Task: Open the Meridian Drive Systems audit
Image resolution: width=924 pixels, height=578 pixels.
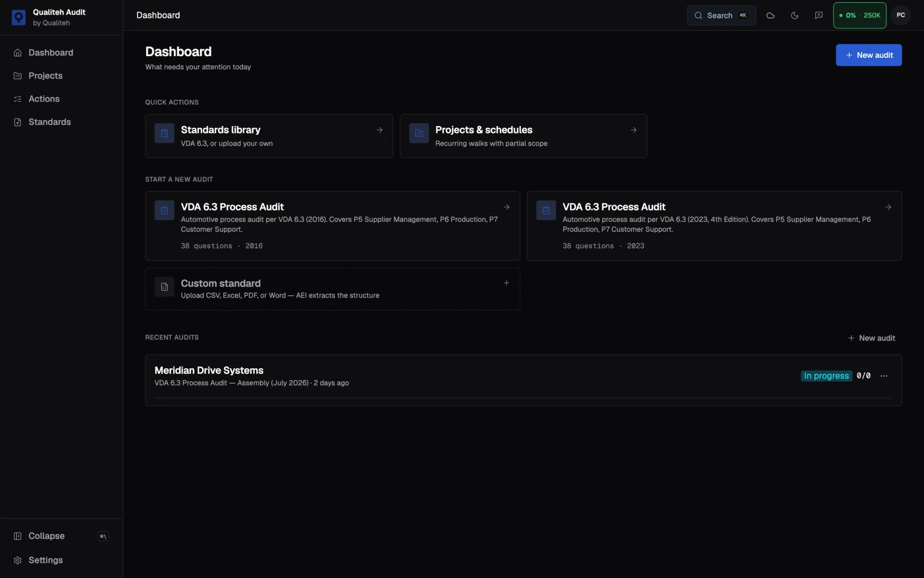Action: (523, 380)
